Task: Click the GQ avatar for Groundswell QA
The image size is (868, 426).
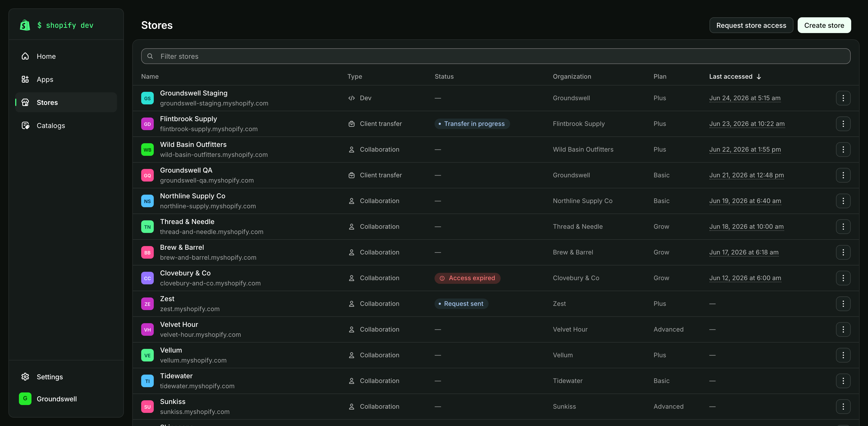Action: [x=147, y=175]
